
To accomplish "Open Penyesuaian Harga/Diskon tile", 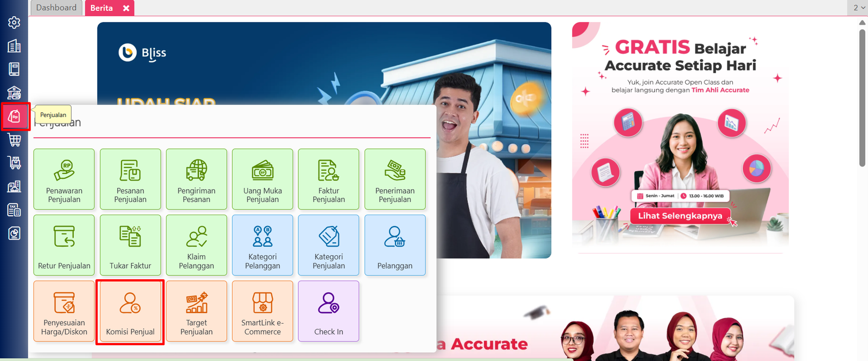I will point(64,311).
